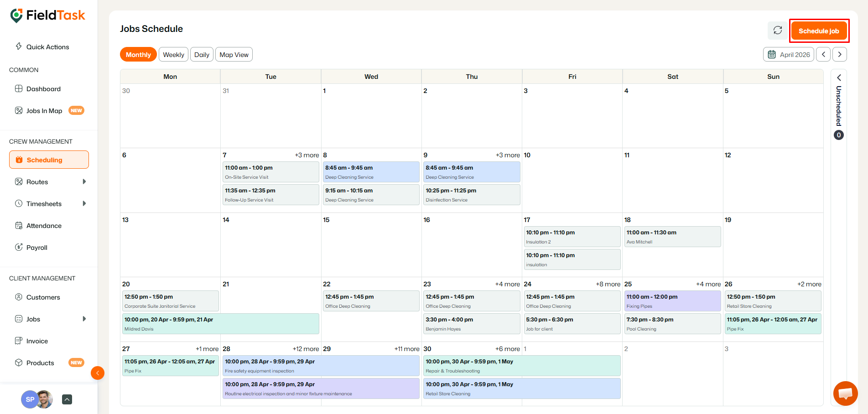Open Repair & Troubleshooting job
The height and width of the screenshot is (414, 868).
pyautogui.click(x=522, y=366)
